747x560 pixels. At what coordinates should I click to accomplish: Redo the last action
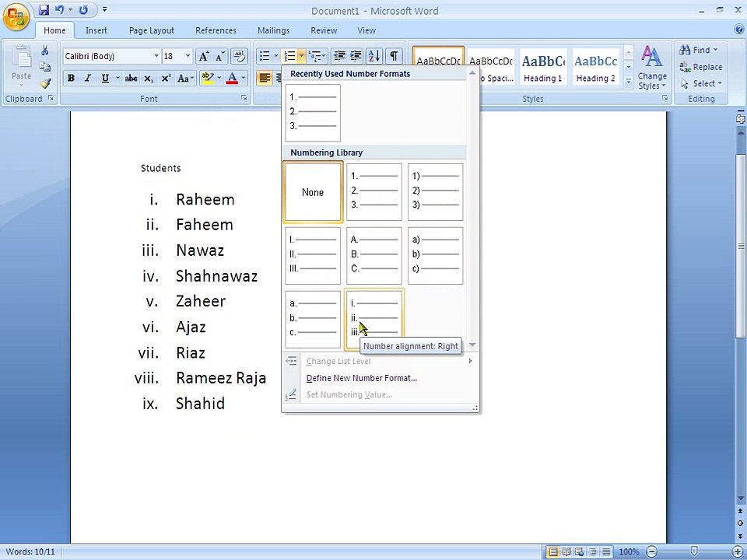pyautogui.click(x=83, y=9)
